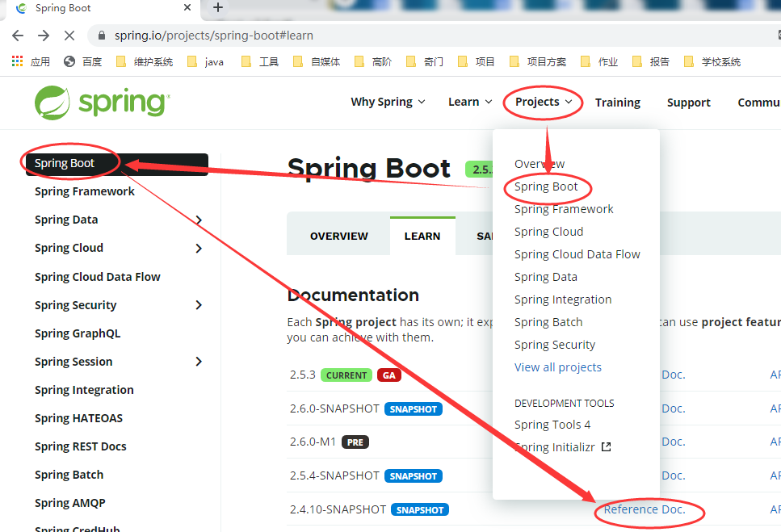Open the 维护系统 bookmark folder
781x532 pixels.
click(145, 61)
